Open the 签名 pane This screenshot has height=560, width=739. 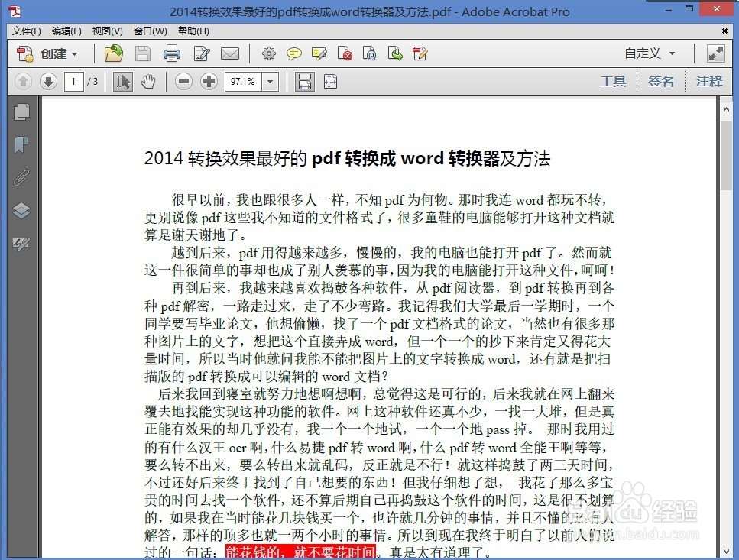(661, 82)
